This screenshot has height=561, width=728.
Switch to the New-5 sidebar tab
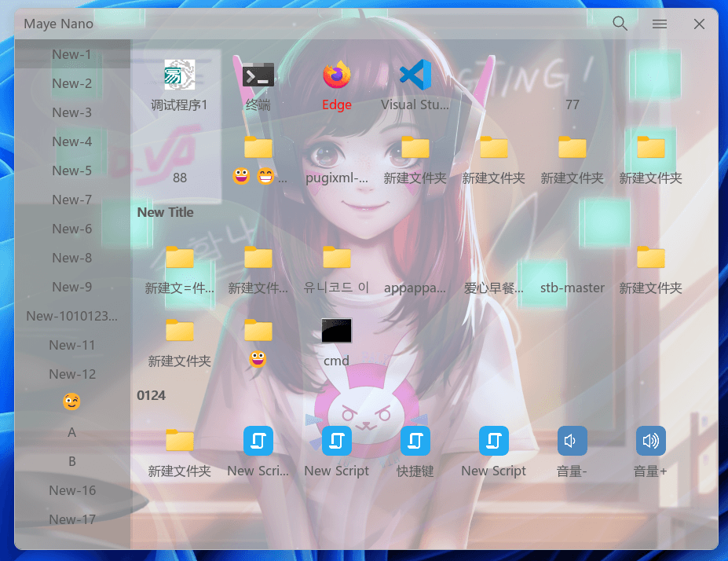(72, 170)
